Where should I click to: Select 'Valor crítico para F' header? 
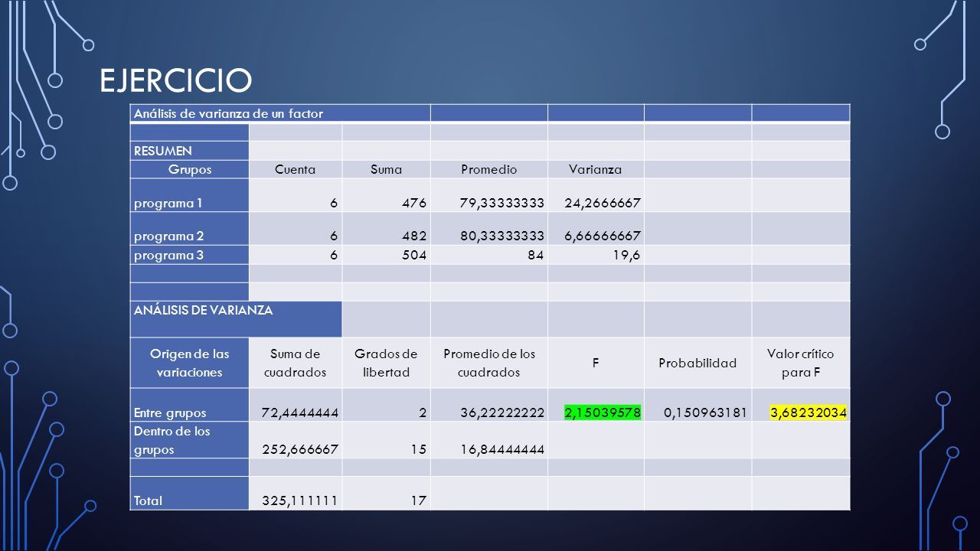coord(800,363)
